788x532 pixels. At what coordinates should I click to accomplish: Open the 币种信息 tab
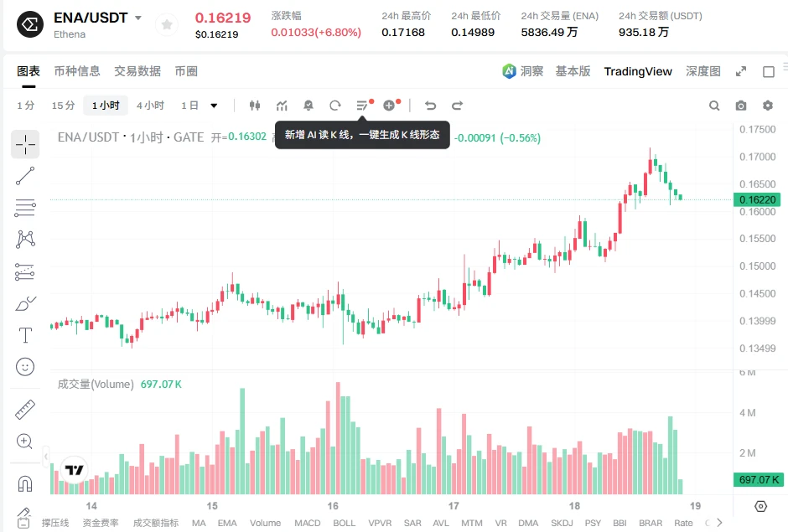(77, 71)
